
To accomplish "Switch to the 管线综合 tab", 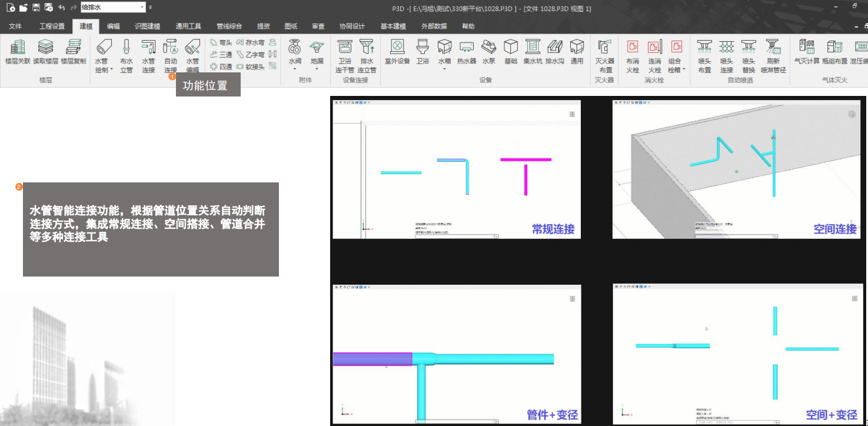I will tap(229, 26).
